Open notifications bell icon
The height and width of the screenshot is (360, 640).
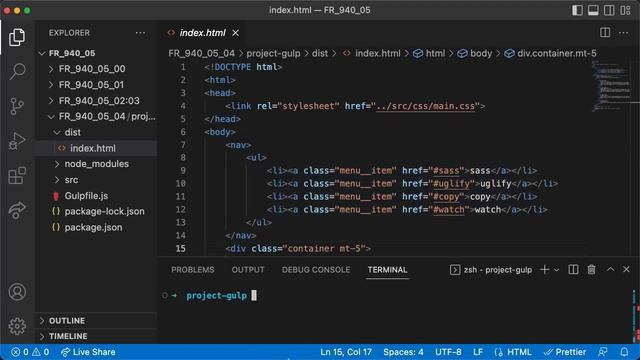[624, 352]
